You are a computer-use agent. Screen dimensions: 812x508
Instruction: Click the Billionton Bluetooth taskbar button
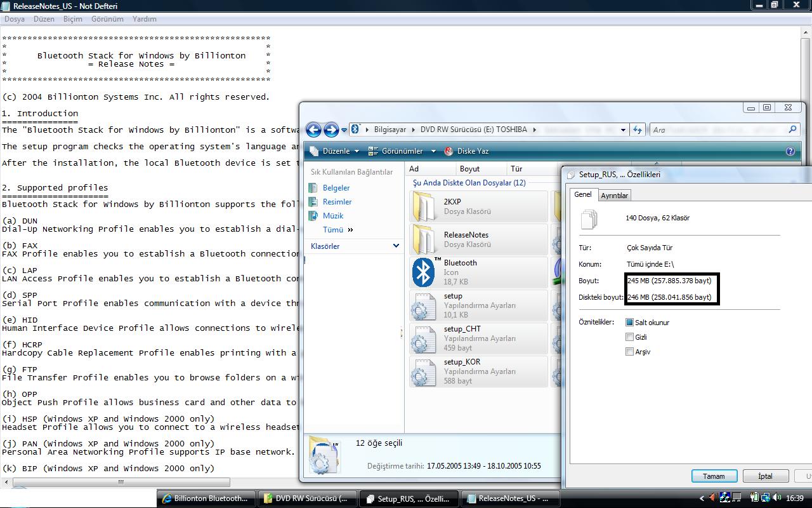point(206,498)
